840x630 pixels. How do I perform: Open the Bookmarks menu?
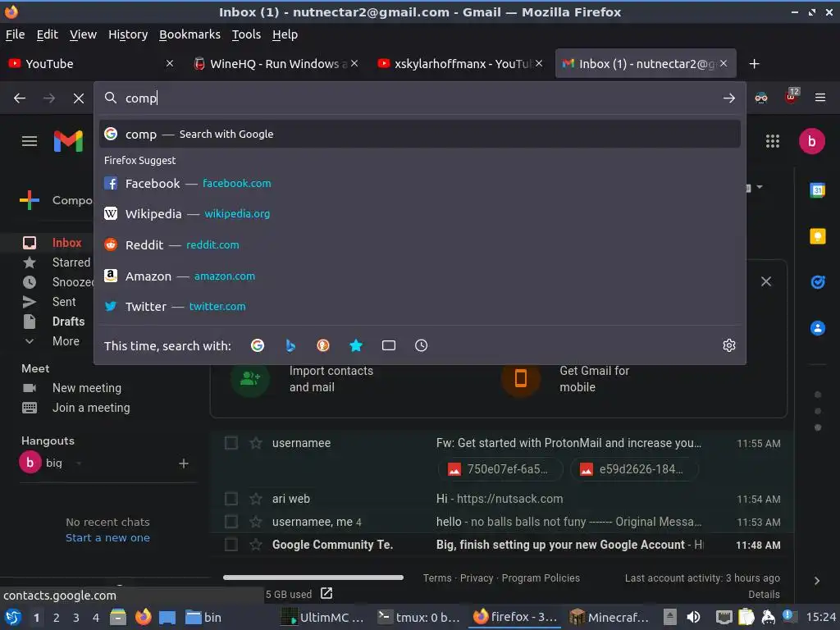(x=189, y=34)
